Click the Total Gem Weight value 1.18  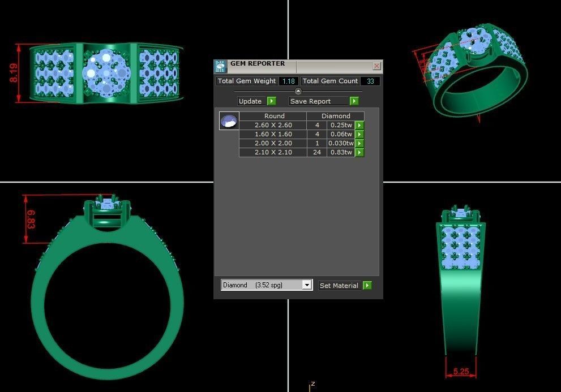coord(288,81)
